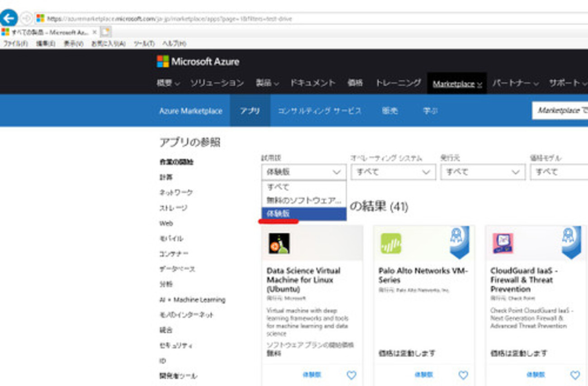Open the ファイル(F) browser menu
588x386 pixels.
[16, 44]
